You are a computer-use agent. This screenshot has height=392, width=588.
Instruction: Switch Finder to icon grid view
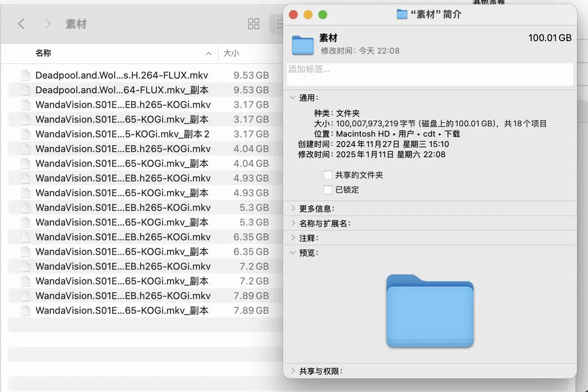tap(254, 24)
